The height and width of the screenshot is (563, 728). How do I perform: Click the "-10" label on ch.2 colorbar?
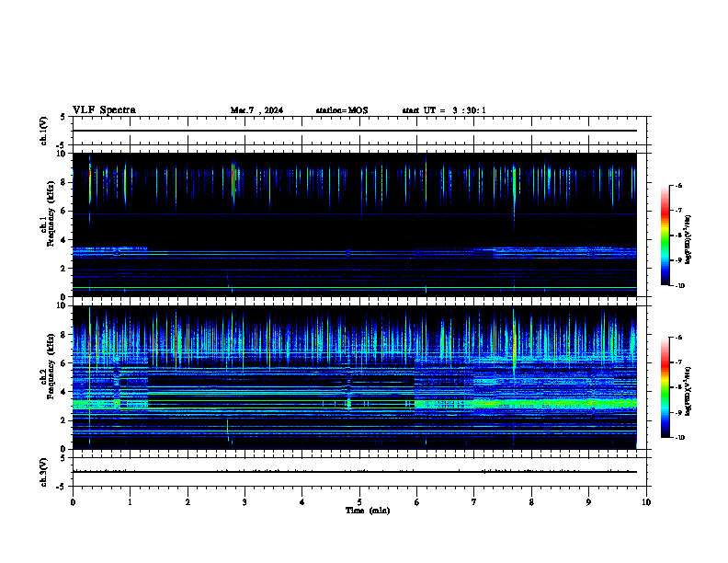(x=680, y=438)
